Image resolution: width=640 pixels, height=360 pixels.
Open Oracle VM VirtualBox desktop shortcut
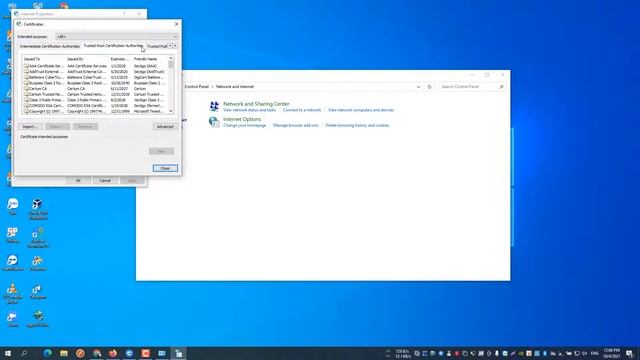tap(38, 209)
